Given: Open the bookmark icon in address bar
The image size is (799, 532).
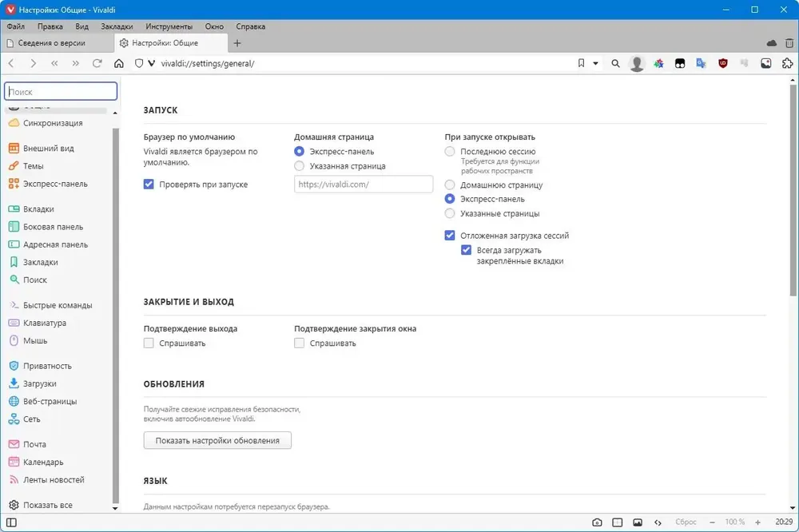Looking at the screenshot, I should [x=581, y=63].
